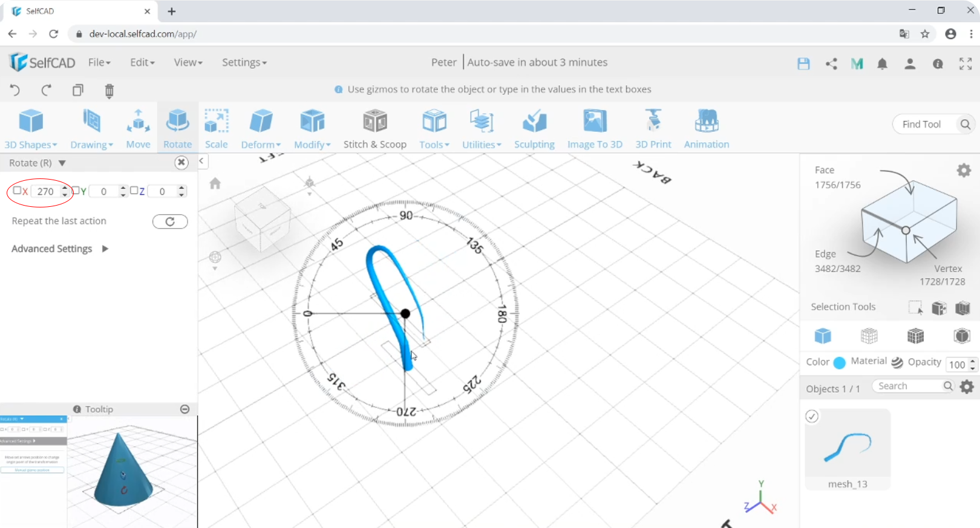This screenshot has width=980, height=528.
Task: Click the Save floppy disk icon
Action: pos(803,64)
